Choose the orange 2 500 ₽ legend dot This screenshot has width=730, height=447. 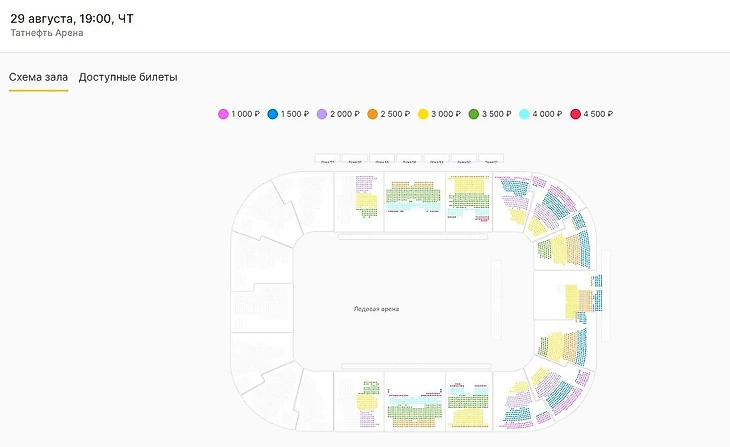tap(373, 114)
